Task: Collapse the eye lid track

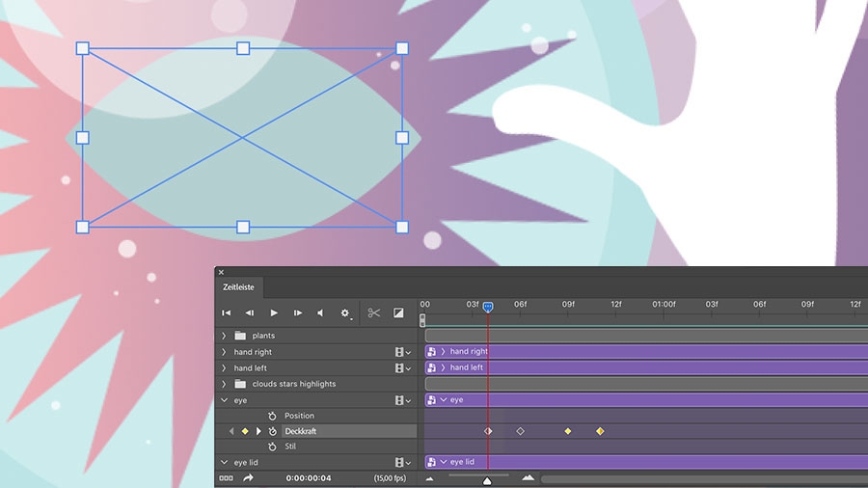Action: 224,463
